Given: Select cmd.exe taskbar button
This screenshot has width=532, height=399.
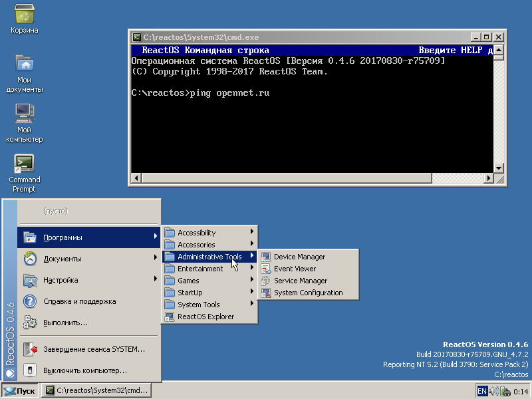Looking at the screenshot, I should pyautogui.click(x=96, y=391).
